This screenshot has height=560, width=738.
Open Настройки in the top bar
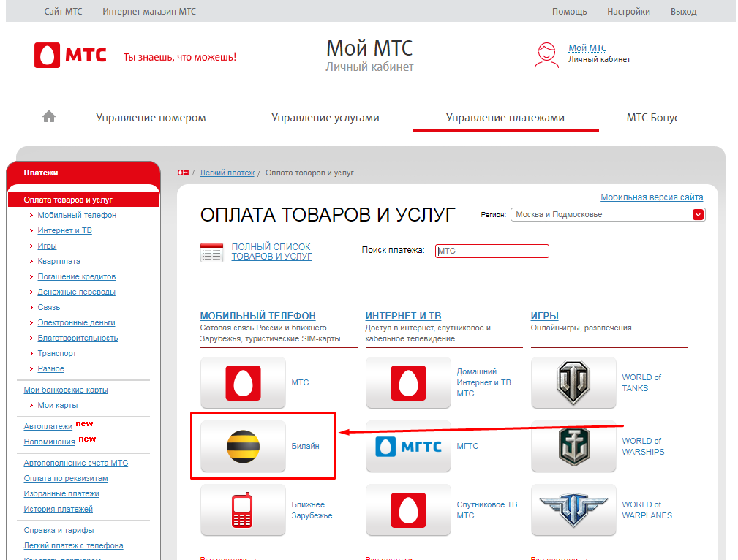pyautogui.click(x=628, y=11)
